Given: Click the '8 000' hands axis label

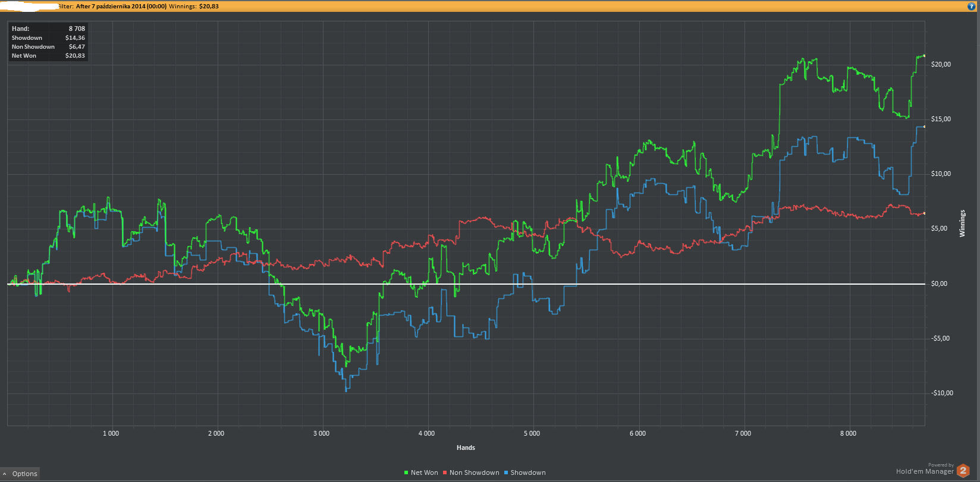Looking at the screenshot, I should [848, 433].
